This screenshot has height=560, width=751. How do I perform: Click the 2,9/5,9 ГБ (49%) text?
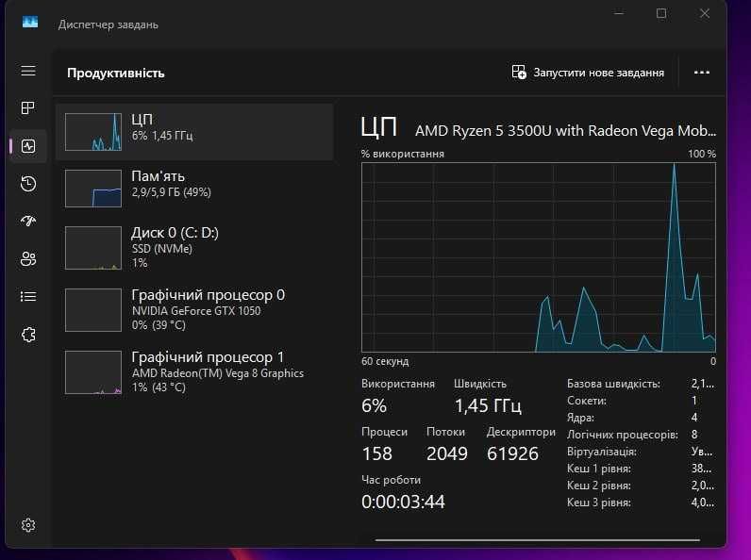pos(172,192)
